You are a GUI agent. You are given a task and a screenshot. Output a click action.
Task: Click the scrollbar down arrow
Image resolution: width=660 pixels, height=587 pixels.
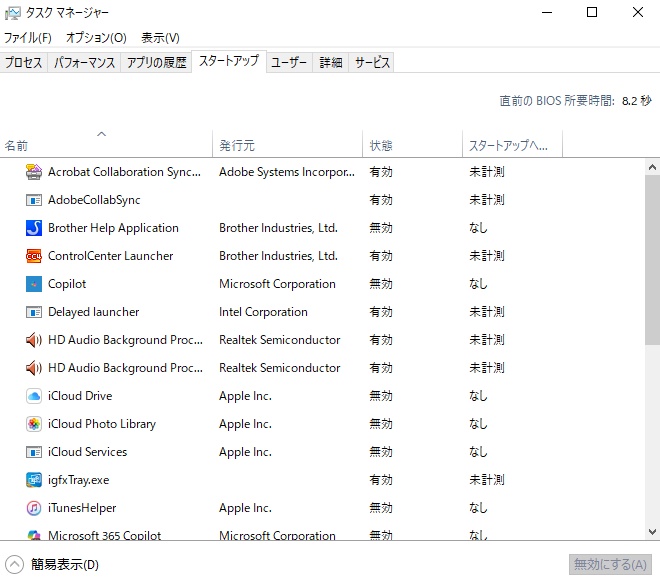[652, 532]
